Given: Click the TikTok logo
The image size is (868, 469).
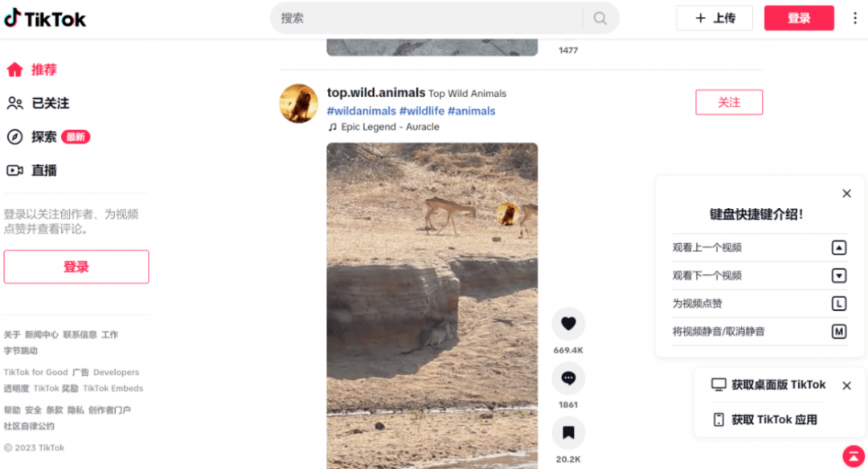Looking at the screenshot, I should (45, 18).
